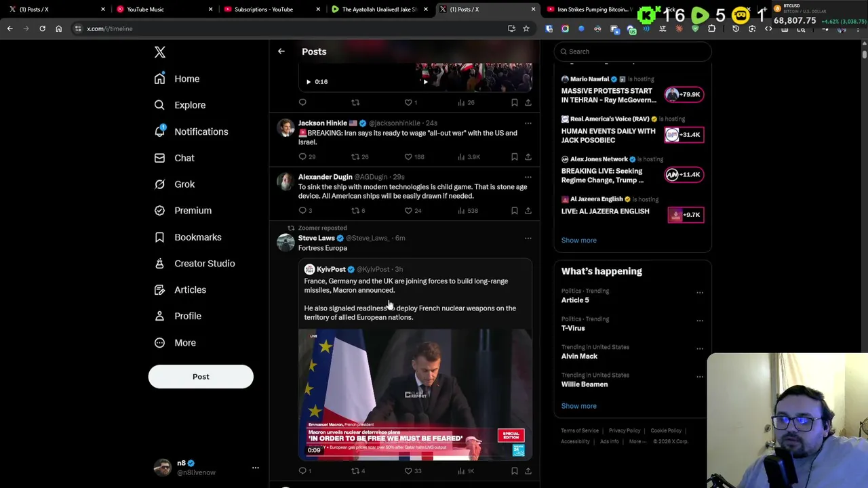Click the page scrollbar thumb
The height and width of the screenshot is (488, 868).
(865, 54)
